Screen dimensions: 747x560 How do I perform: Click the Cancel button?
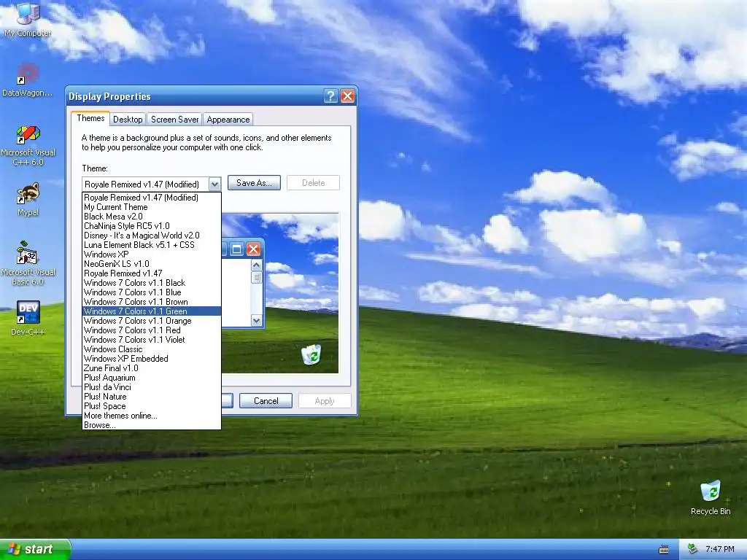tap(266, 401)
